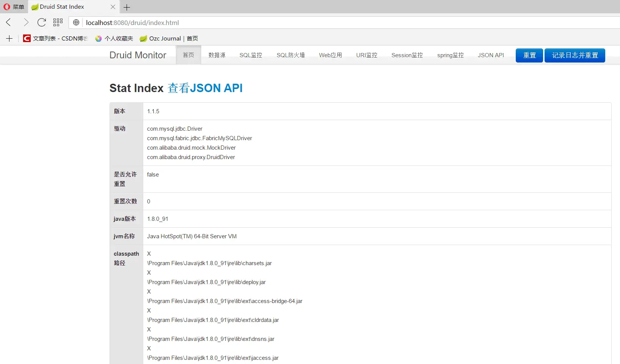Select the version value 1.1.5
This screenshot has height=364, width=620.
(x=153, y=111)
